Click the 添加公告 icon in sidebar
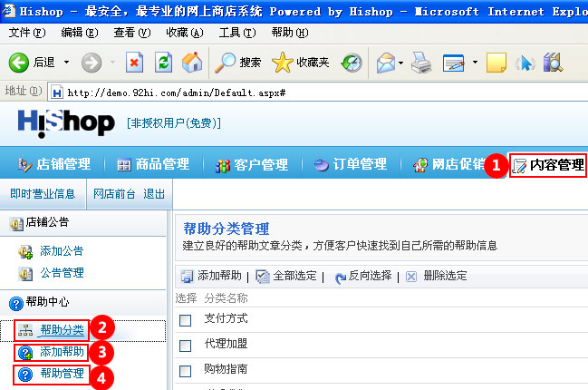Image resolution: width=588 pixels, height=390 pixels. (x=25, y=252)
